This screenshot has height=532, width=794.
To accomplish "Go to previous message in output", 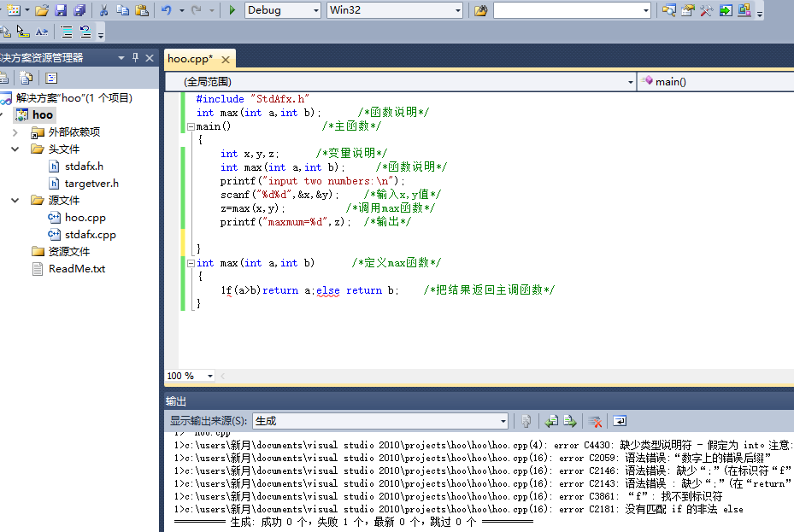I will coord(551,421).
